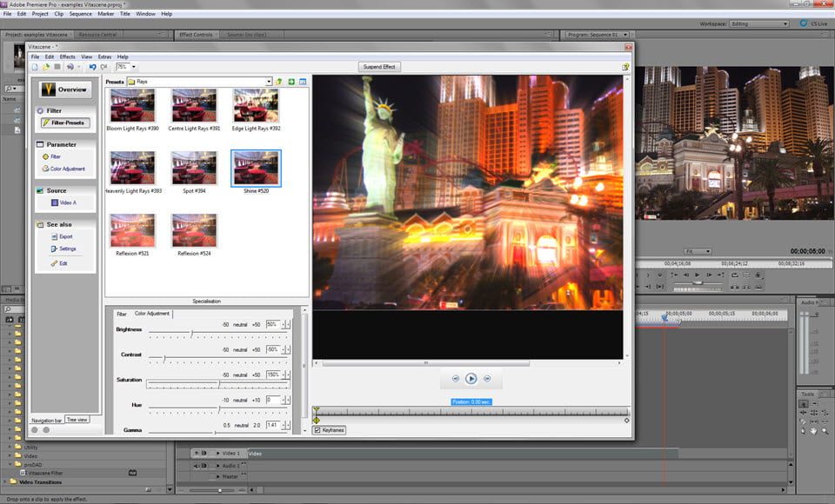The image size is (835, 504).
Task: Open the Vitascene Extras menu
Action: point(104,56)
